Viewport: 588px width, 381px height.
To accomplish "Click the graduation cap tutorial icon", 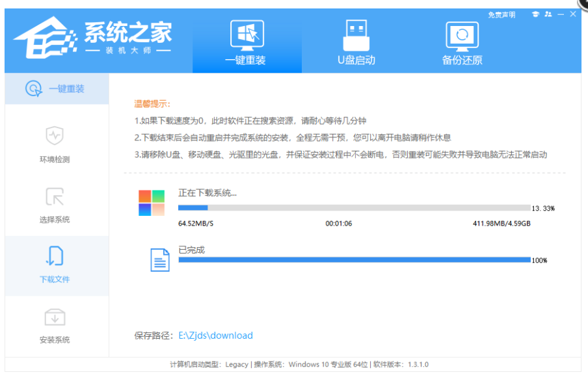I will [535, 14].
